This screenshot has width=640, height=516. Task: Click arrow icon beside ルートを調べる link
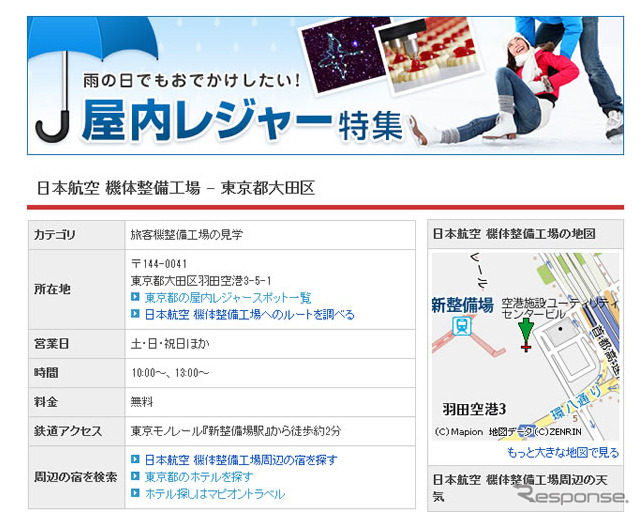click(135, 314)
